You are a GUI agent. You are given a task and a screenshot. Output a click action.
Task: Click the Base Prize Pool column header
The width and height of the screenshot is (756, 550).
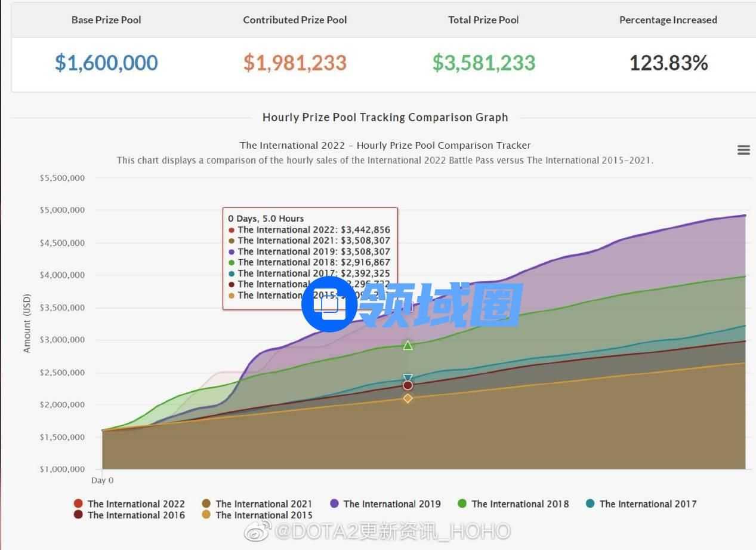106,20
